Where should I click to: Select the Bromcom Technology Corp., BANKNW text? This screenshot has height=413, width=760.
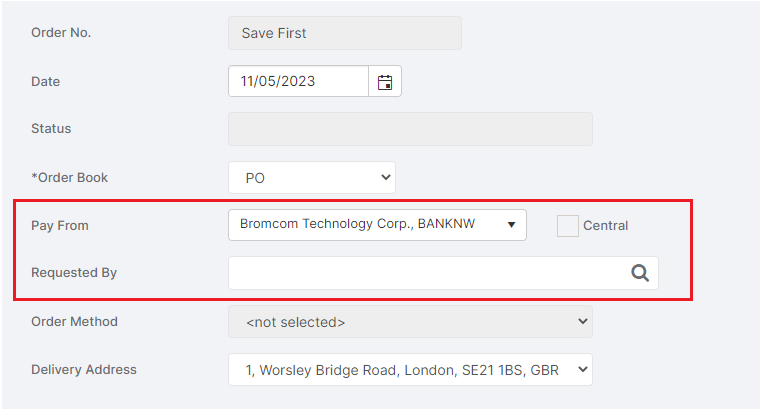click(x=357, y=224)
